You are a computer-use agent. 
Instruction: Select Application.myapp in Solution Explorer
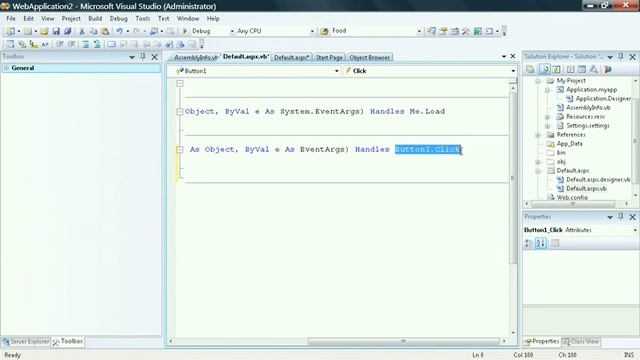coord(591,90)
